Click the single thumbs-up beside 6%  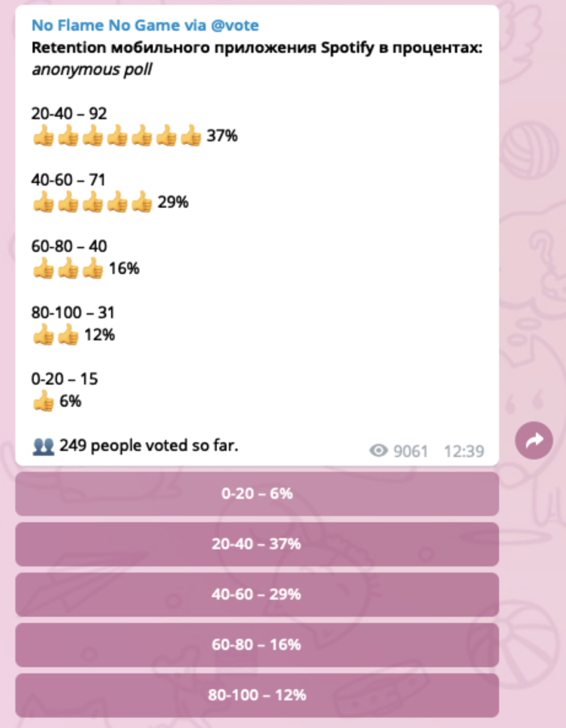click(43, 401)
